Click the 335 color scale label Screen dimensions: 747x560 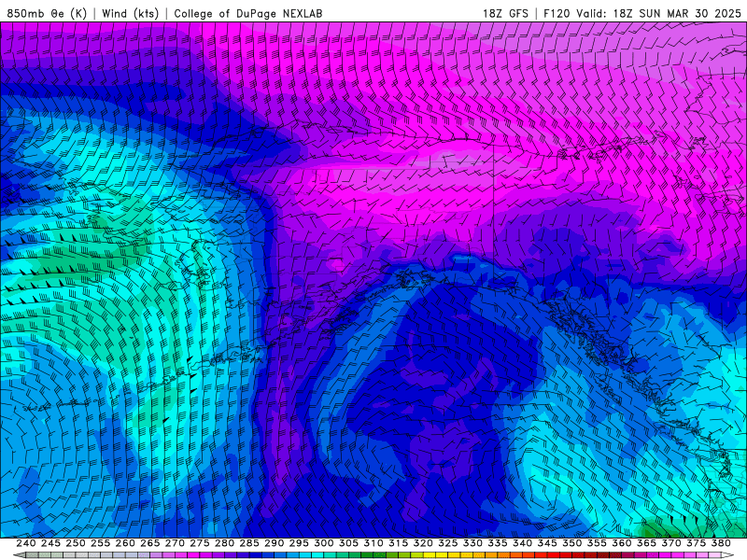[498, 543]
